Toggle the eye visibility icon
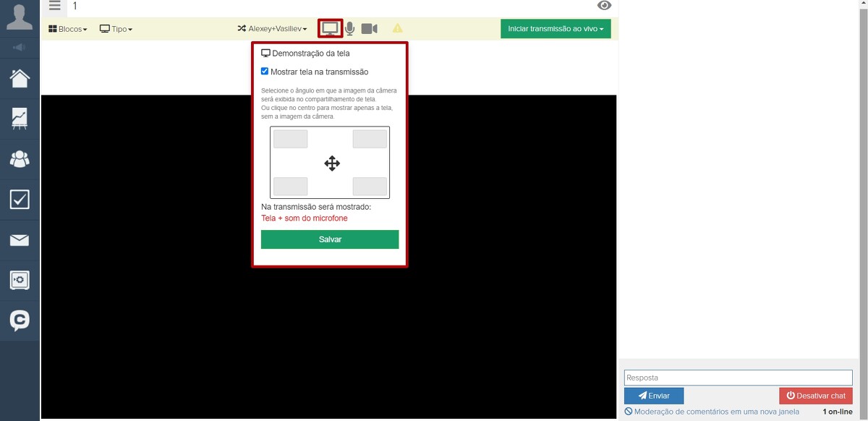The image size is (868, 421). tap(604, 6)
